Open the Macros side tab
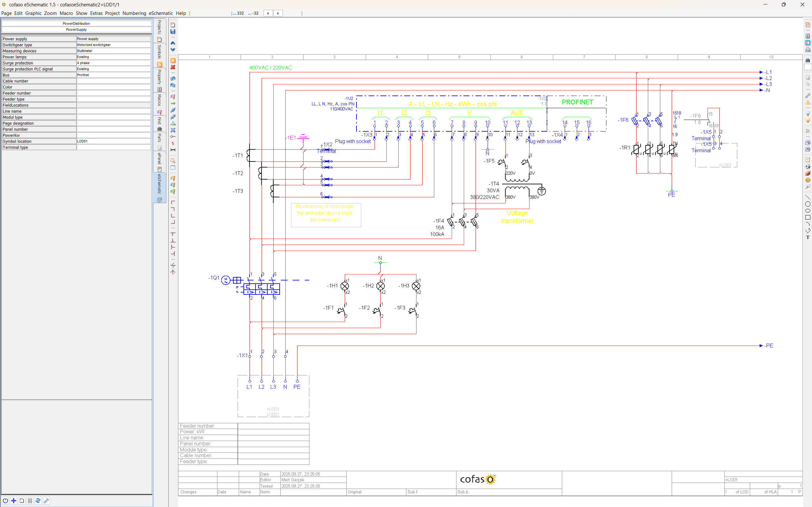This screenshot has height=507, width=812. pyautogui.click(x=160, y=100)
